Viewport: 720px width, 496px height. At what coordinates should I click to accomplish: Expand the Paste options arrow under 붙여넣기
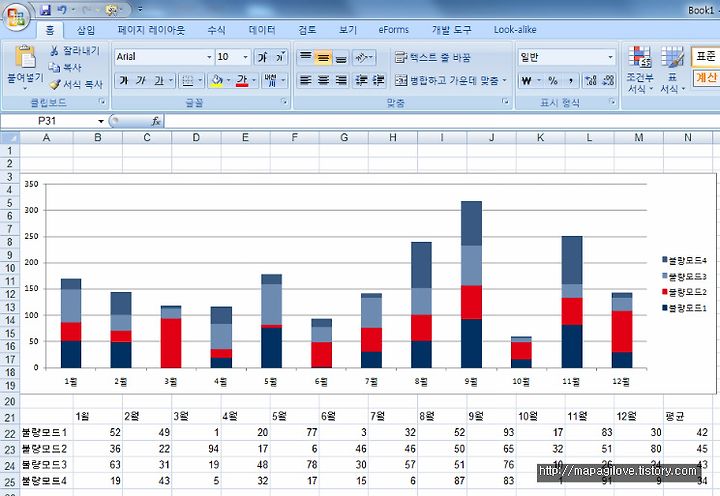[x=25, y=89]
